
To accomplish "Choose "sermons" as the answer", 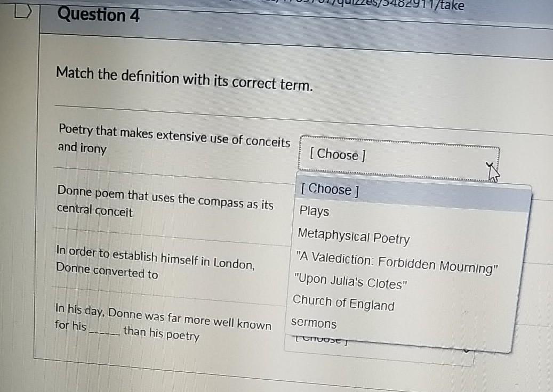I will click(x=314, y=323).
